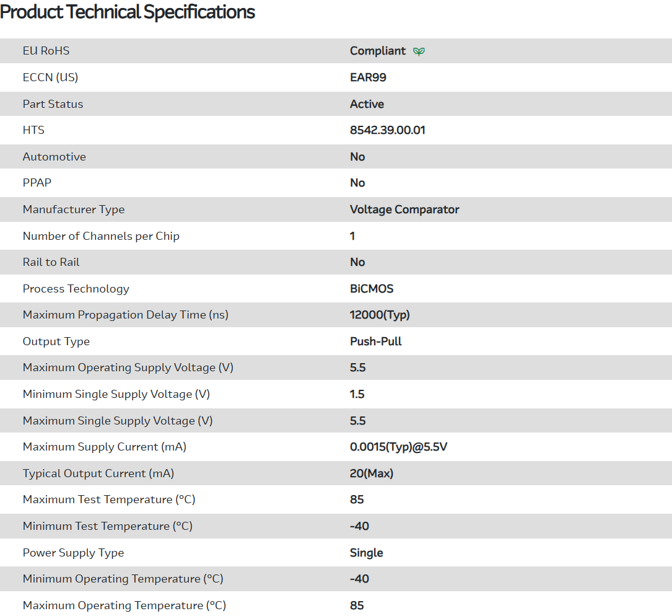Click the HTS code 8542.39.00.01
This screenshot has height=616, width=672.
(387, 130)
